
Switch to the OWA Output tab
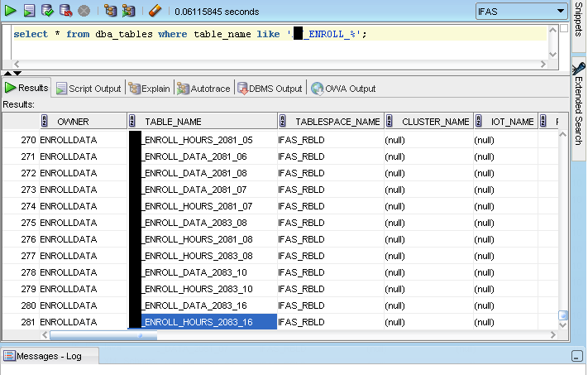[x=343, y=89]
